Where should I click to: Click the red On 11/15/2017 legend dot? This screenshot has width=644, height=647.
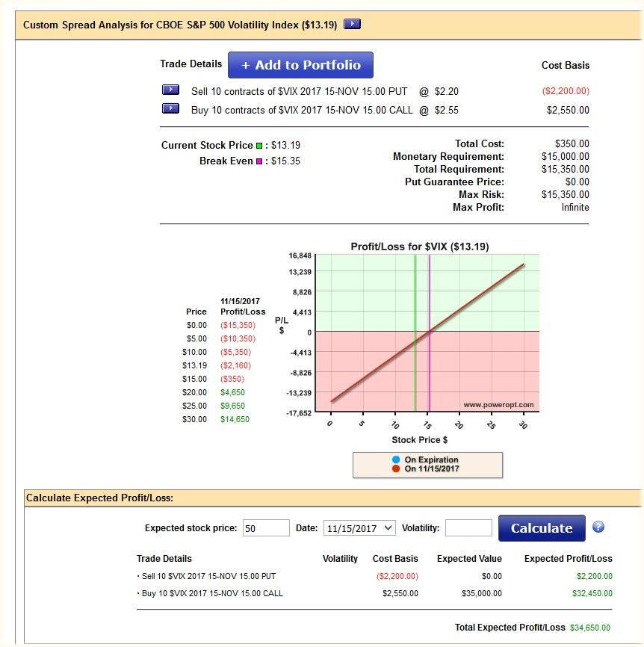coord(396,468)
